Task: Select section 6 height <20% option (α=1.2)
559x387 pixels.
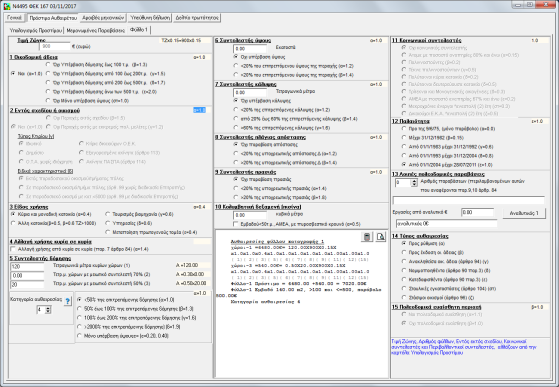Action: [293, 66]
